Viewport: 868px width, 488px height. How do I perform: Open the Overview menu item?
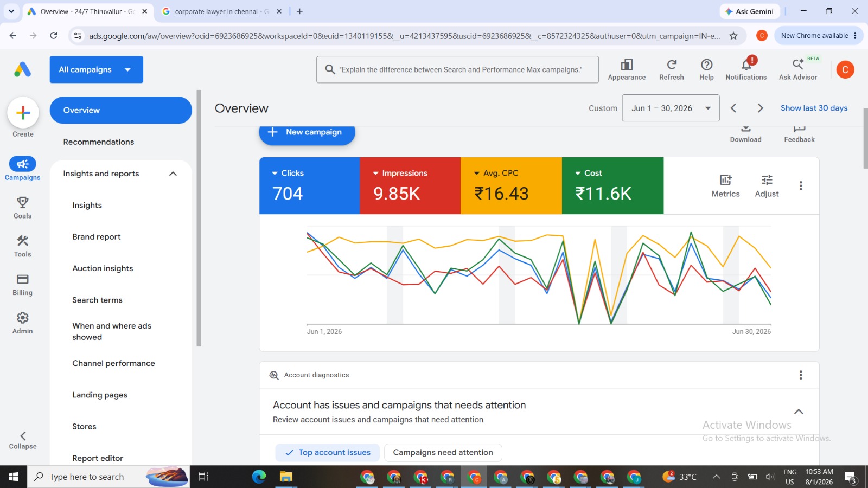(x=121, y=110)
